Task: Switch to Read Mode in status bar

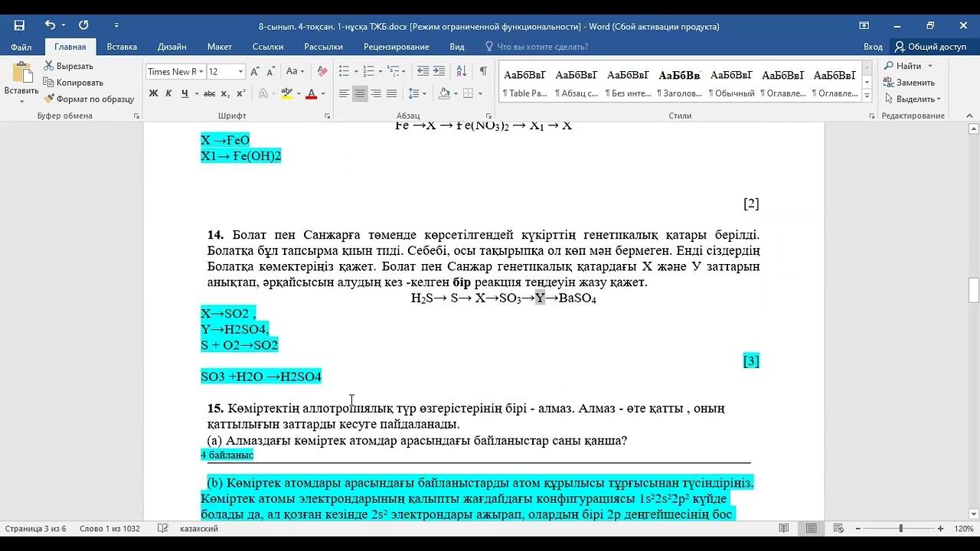Action: [784, 528]
